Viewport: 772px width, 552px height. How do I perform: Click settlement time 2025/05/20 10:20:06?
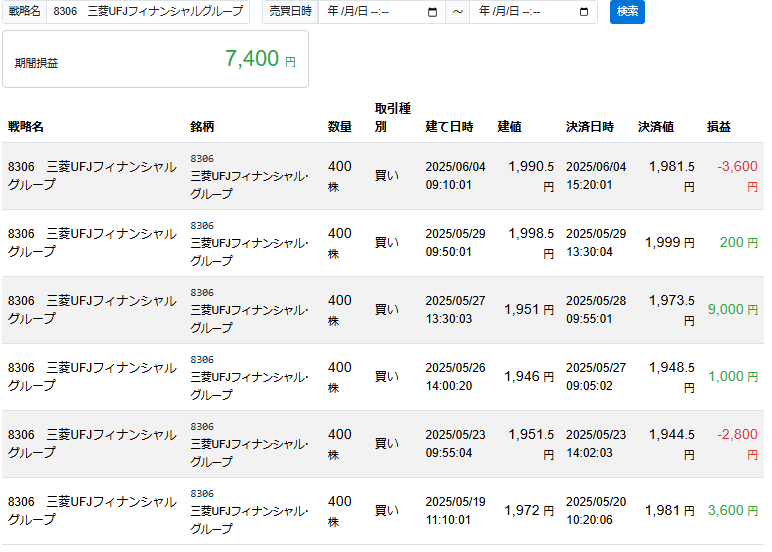[596, 511]
